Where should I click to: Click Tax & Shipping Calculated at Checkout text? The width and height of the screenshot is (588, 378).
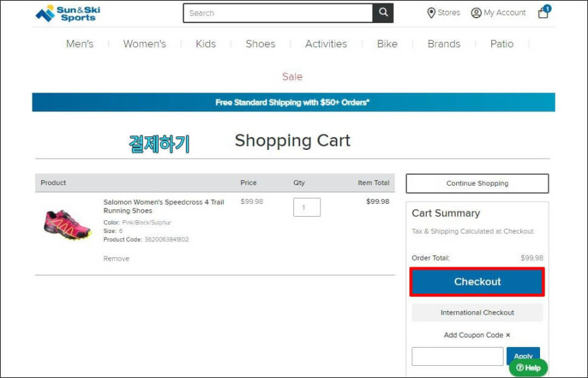(x=472, y=231)
